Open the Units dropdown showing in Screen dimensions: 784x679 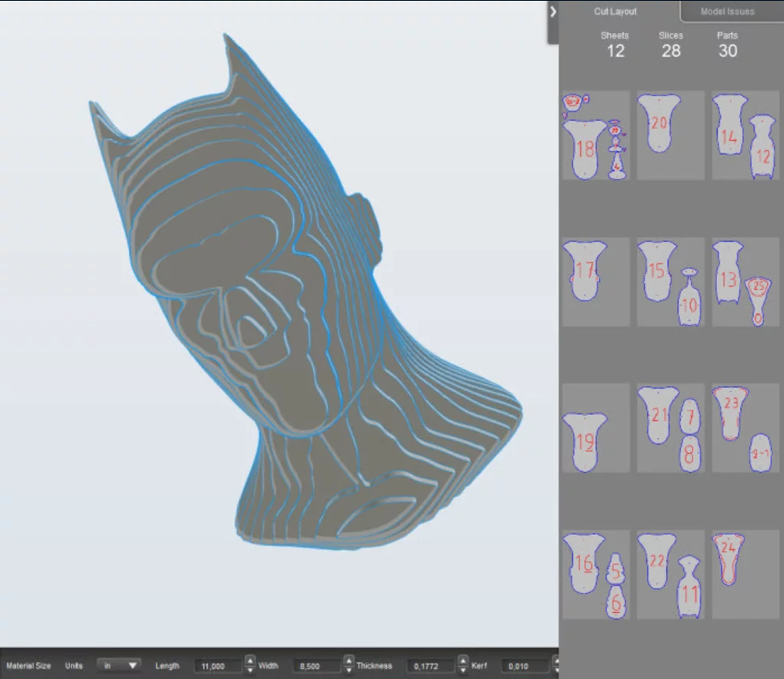119,665
